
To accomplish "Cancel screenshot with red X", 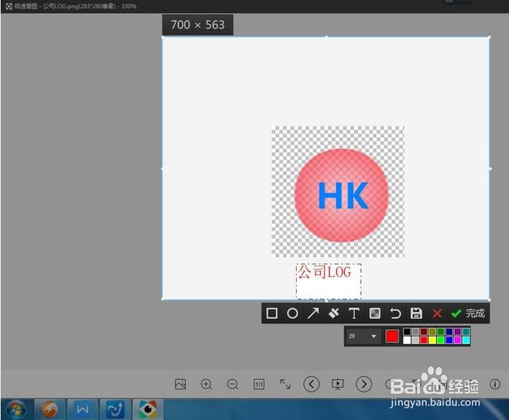I will tap(437, 313).
